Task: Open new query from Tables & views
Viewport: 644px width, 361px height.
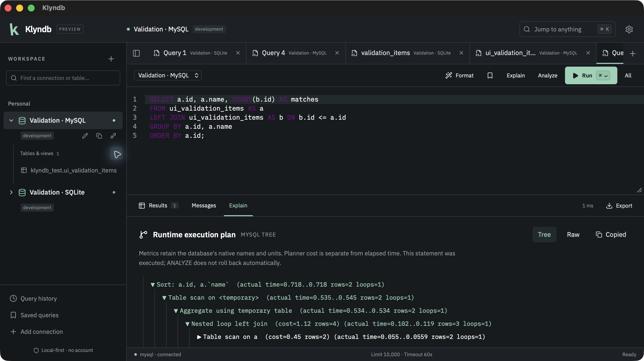Action: pyautogui.click(x=116, y=154)
